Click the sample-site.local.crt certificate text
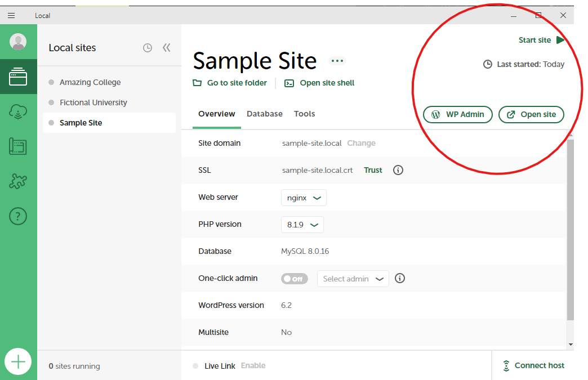This screenshot has height=380, width=588. coord(317,170)
